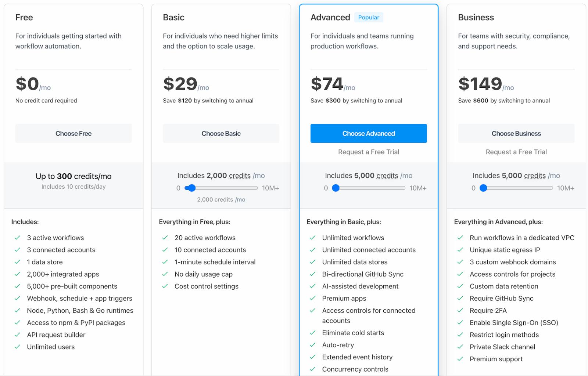
Task: Click the "Choose Free" button
Action: point(73,133)
